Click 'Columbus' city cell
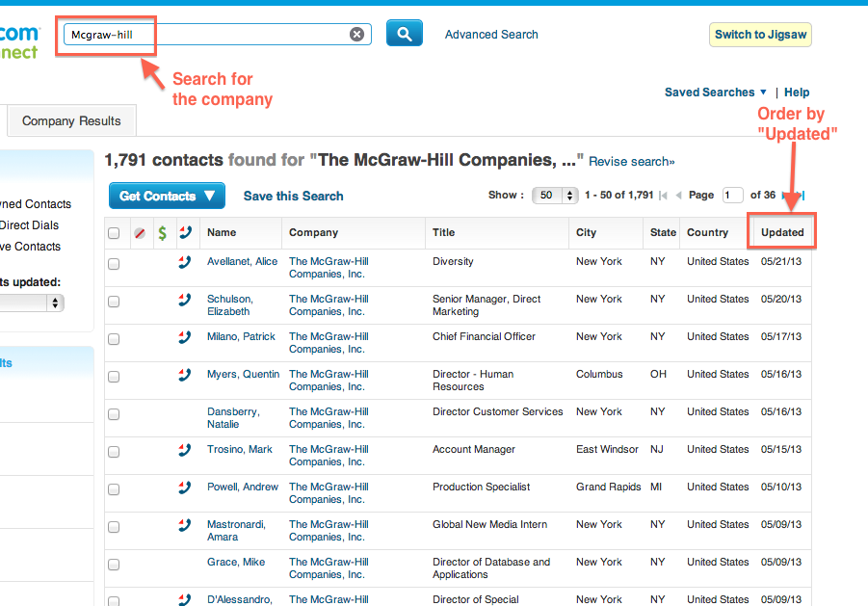 tap(599, 374)
